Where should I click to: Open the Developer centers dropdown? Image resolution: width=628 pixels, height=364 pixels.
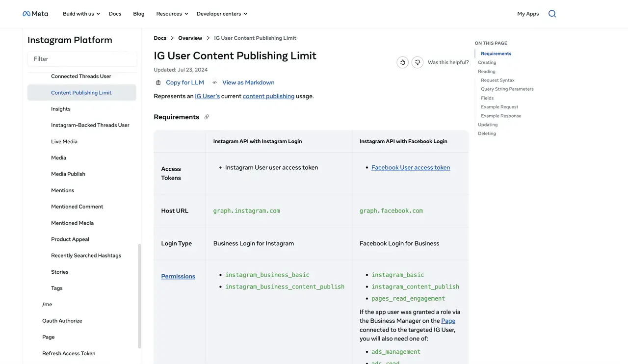[222, 14]
